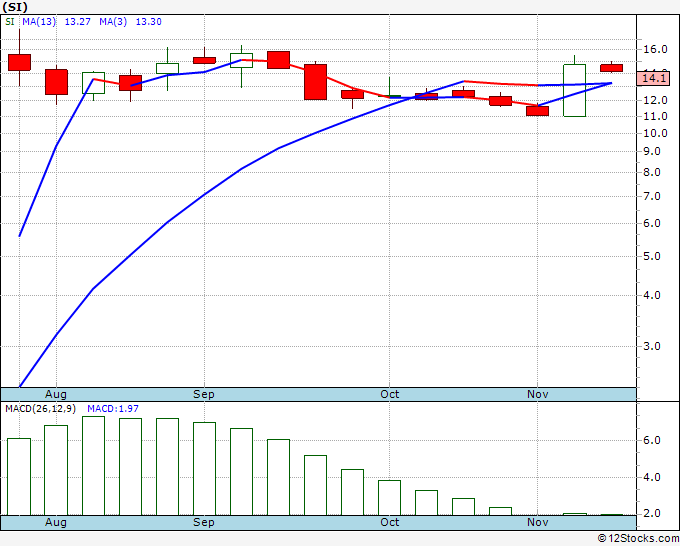680x546 pixels.
Task: Click the large green November candlestick
Action: 574,90
